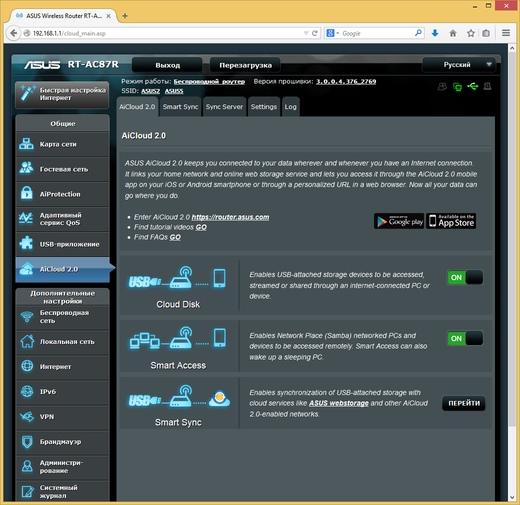Click the browser back arrow
Viewport: 520px width, 505px height.
click(x=13, y=33)
